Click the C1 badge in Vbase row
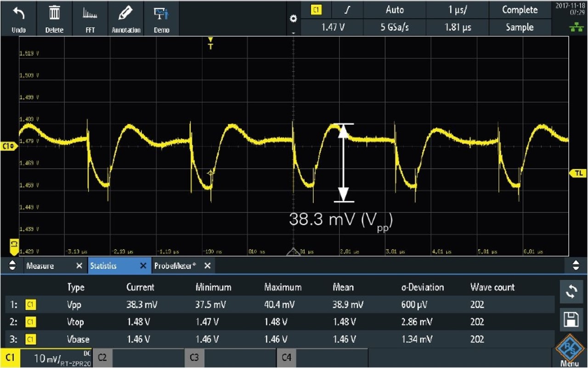The height and width of the screenshot is (368, 588). [x=31, y=340]
